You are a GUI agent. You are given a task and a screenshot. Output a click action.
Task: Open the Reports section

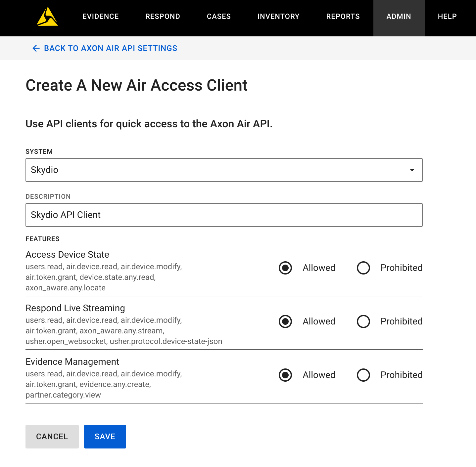(x=343, y=17)
